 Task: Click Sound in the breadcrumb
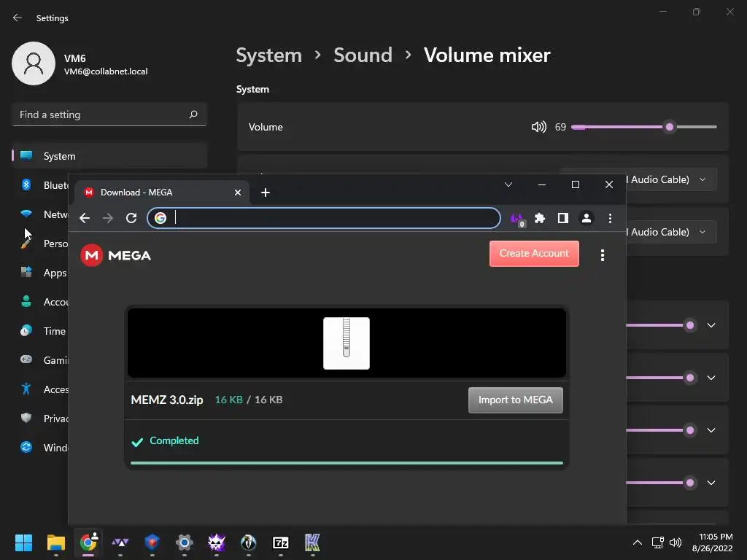pyautogui.click(x=363, y=55)
